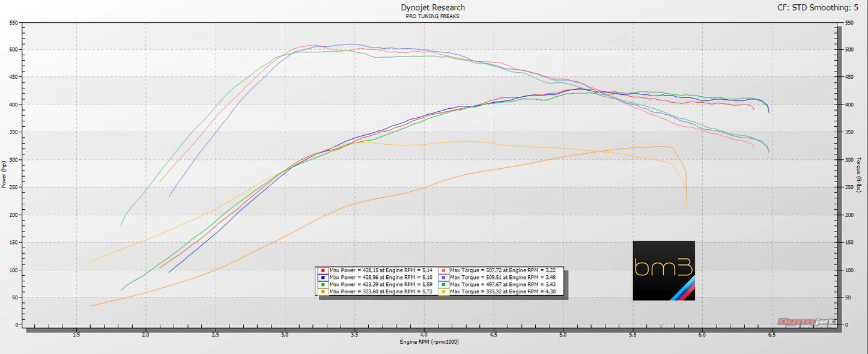Click the Torque (ft-lbs) right axis label
This screenshot has height=354, width=868.
[x=859, y=174]
